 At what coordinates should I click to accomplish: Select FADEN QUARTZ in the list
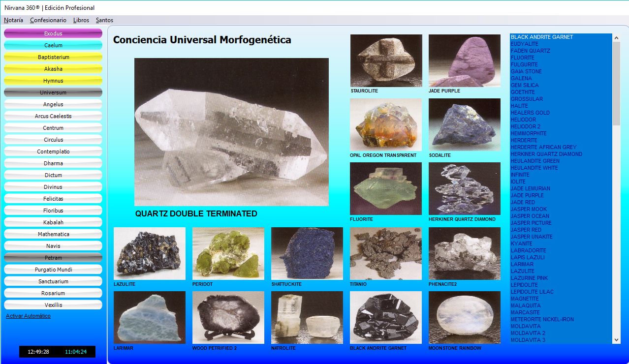[561, 51]
